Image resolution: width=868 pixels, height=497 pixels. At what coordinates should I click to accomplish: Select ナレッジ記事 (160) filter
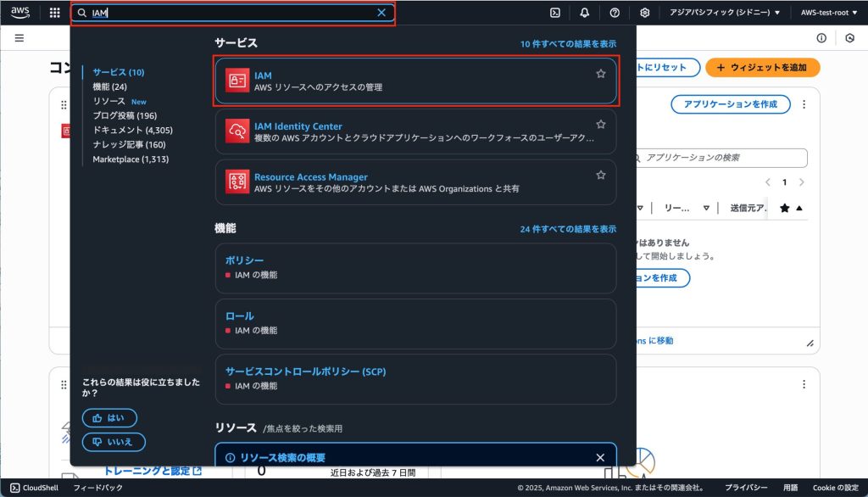click(129, 145)
